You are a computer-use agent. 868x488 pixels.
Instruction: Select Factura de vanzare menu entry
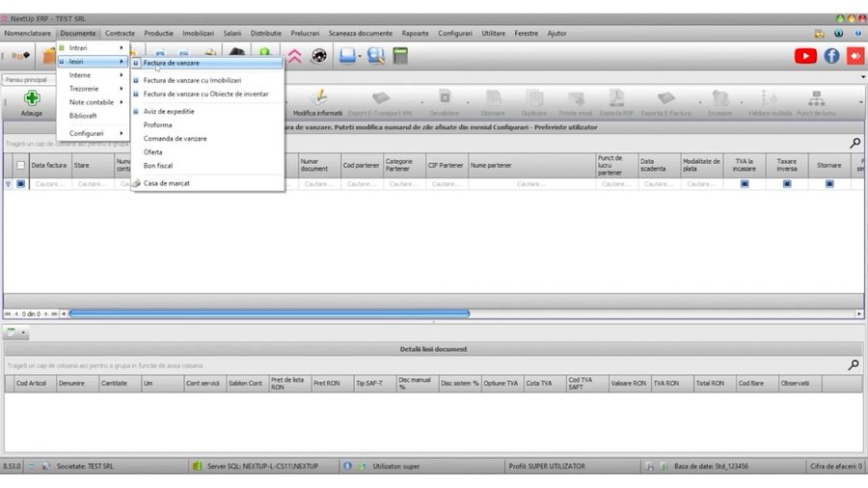pos(172,63)
